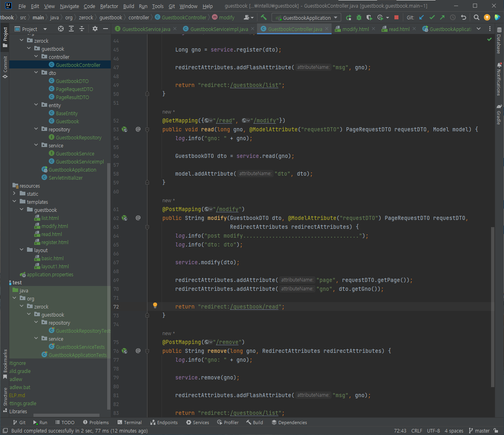504x435 pixels.
Task: Open the GuestbookApplication run configuration dropdown
Action: (306, 18)
